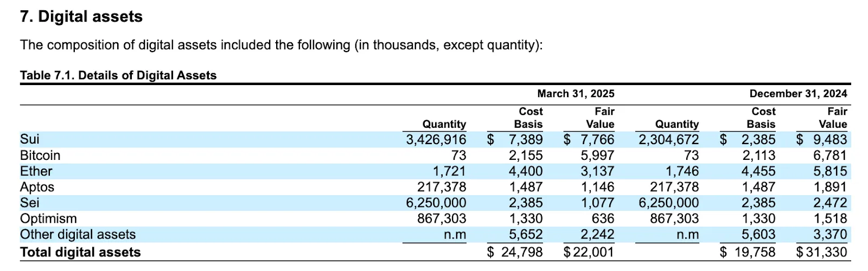The height and width of the screenshot is (271, 868).
Task: Click the Sui quantity value 3,426,916
Action: coord(436,139)
